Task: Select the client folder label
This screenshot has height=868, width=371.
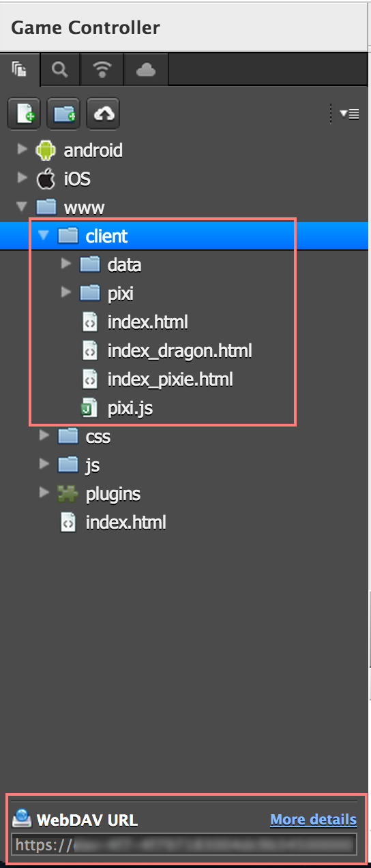Action: point(106,236)
